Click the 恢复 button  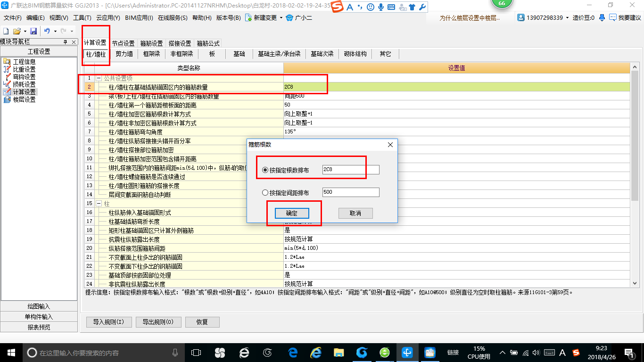[x=202, y=322]
